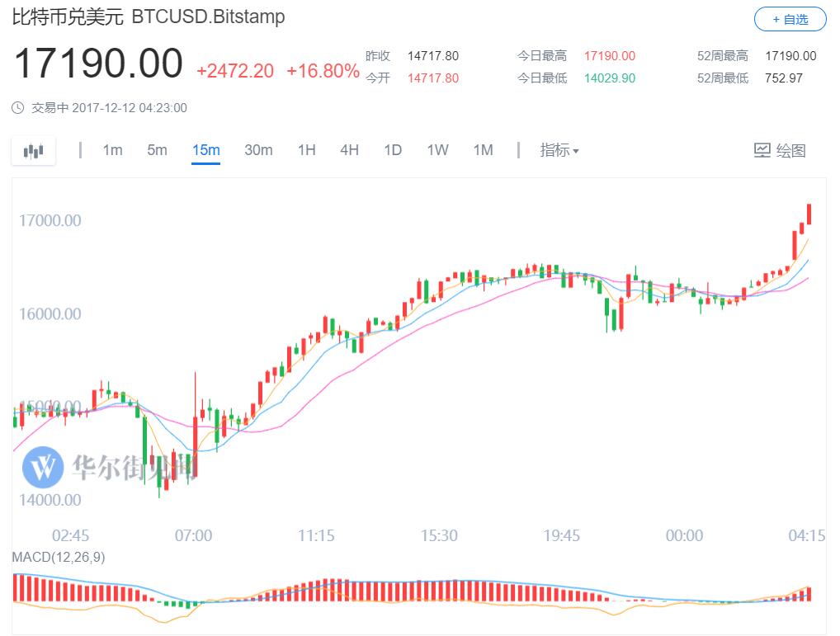Select the 30m timeframe tab
This screenshot has height=636, width=840.
pos(258,150)
